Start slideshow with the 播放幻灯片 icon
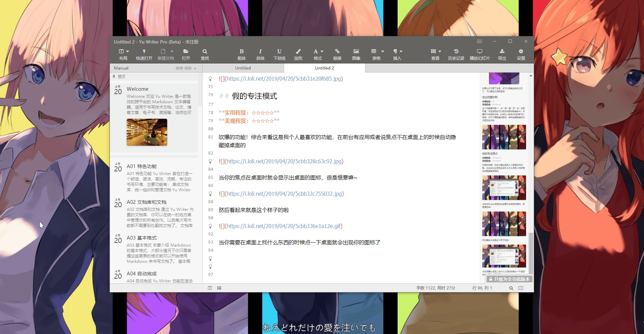Screen dimensions: 644x334 point(480,52)
